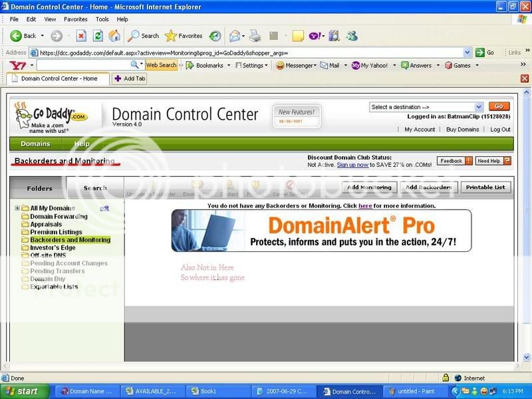This screenshot has height=399, width=532.
Task: Click the yellow note icon in toolbar
Action: (298, 36)
